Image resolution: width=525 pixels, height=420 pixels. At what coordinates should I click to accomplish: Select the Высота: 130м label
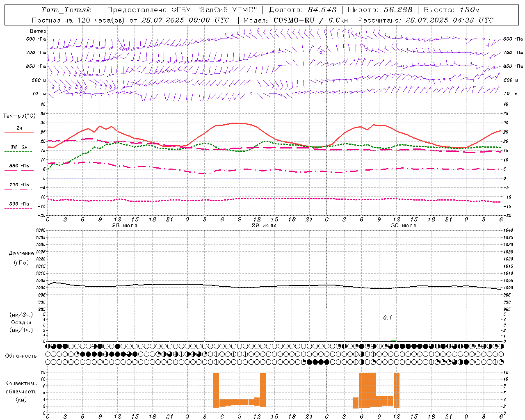click(452, 10)
